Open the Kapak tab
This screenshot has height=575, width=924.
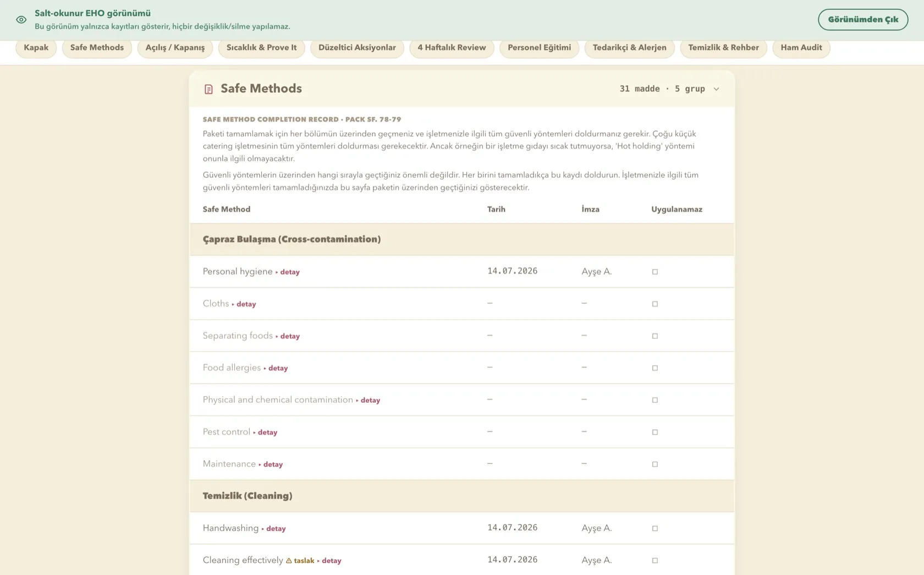(36, 48)
